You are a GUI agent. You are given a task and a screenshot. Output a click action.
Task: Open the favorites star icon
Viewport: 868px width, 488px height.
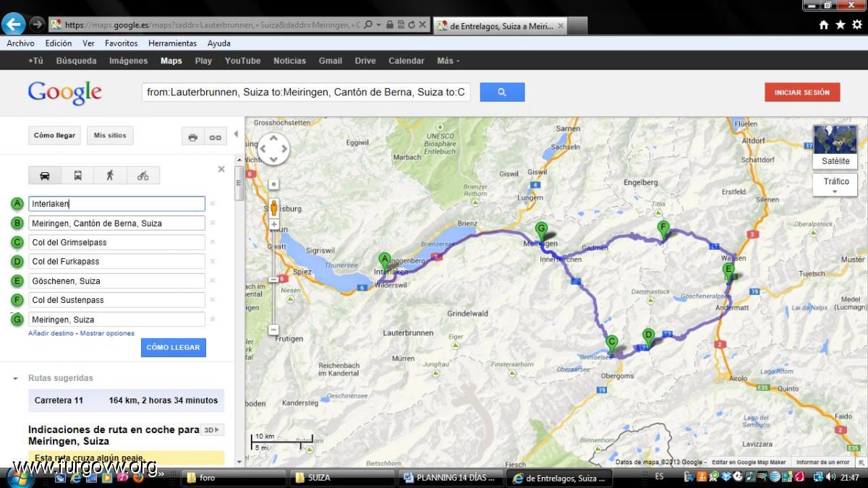841,25
